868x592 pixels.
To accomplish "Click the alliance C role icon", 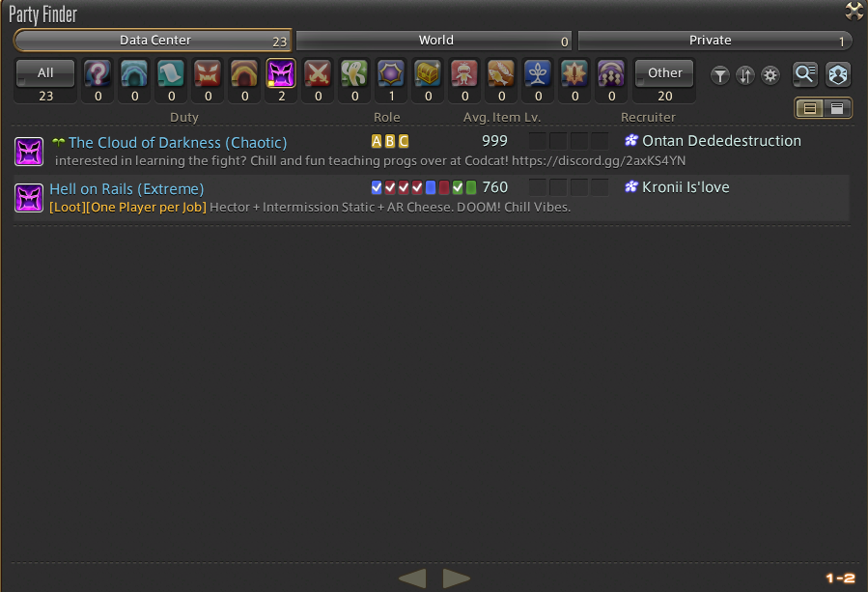I will (404, 141).
